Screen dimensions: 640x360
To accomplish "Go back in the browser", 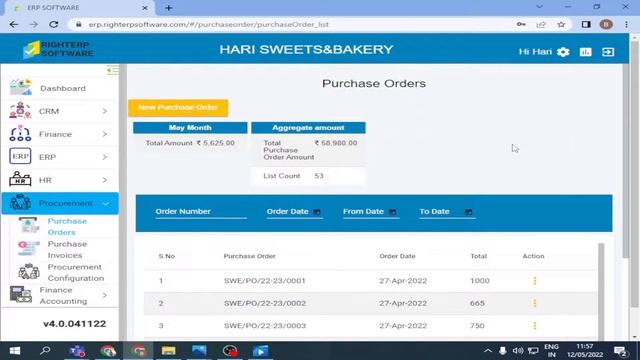I will pos(14,24).
